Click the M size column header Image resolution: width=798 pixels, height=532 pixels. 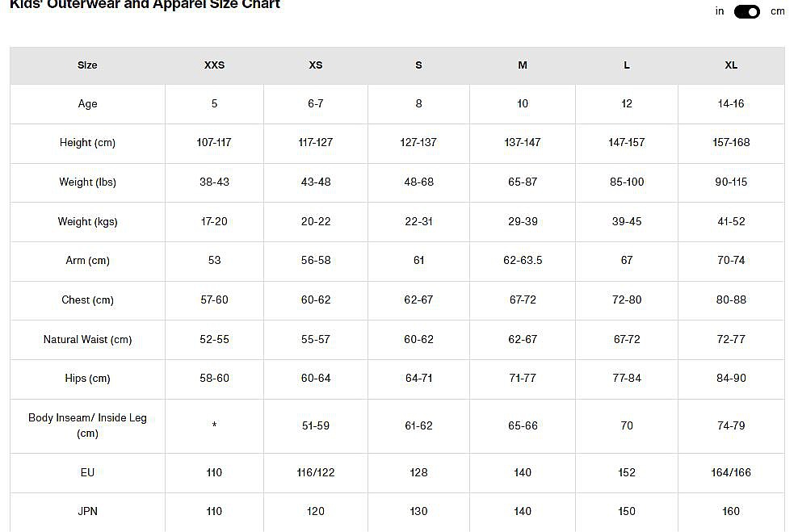pos(523,65)
